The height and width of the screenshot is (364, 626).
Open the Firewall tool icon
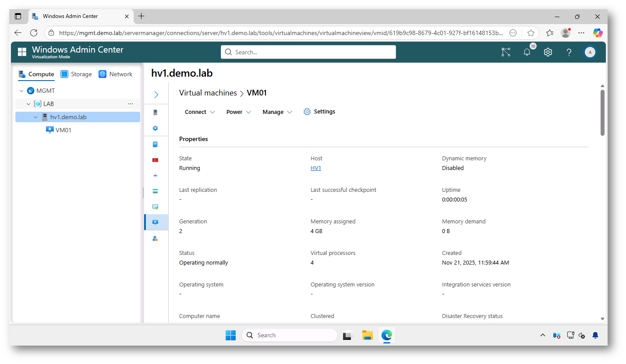click(156, 160)
